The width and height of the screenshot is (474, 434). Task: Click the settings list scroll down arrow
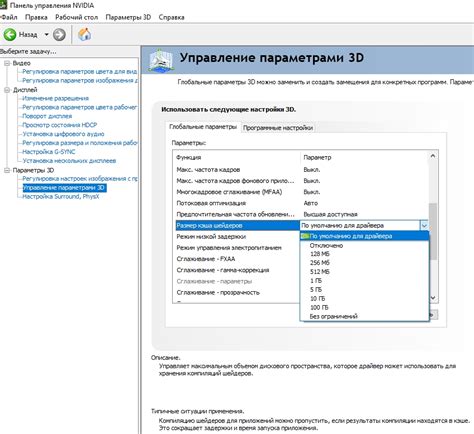[x=433, y=298]
